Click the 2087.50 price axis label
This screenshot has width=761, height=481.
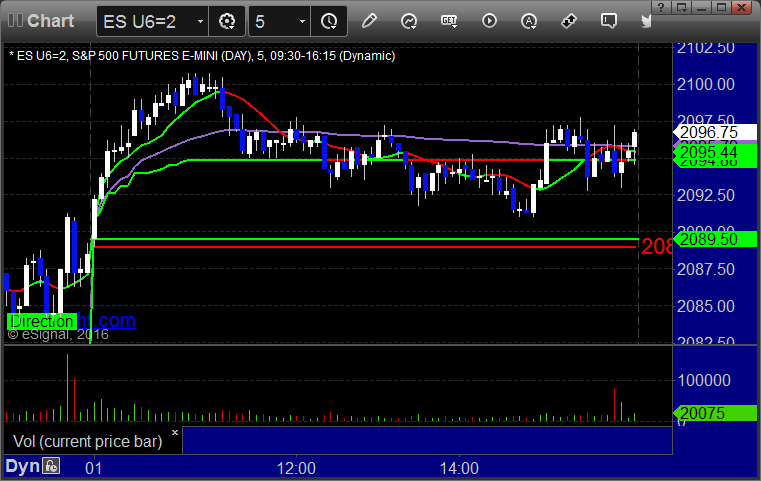[x=706, y=269]
